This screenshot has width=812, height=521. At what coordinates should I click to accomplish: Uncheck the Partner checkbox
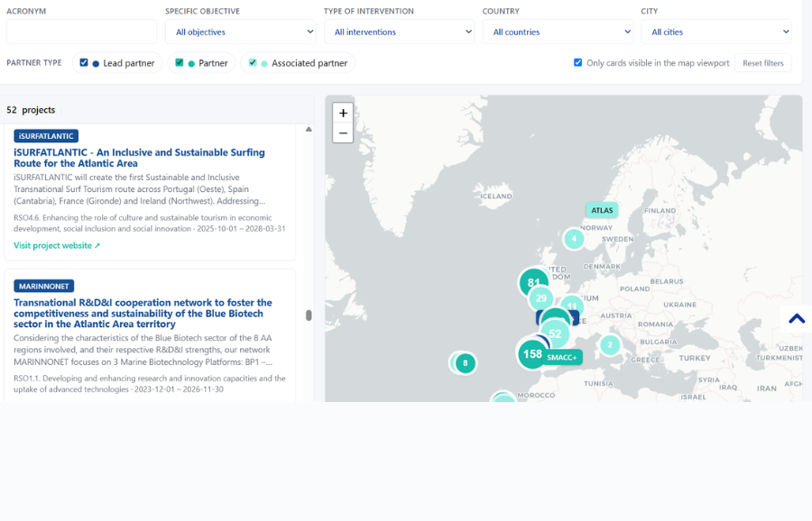180,62
